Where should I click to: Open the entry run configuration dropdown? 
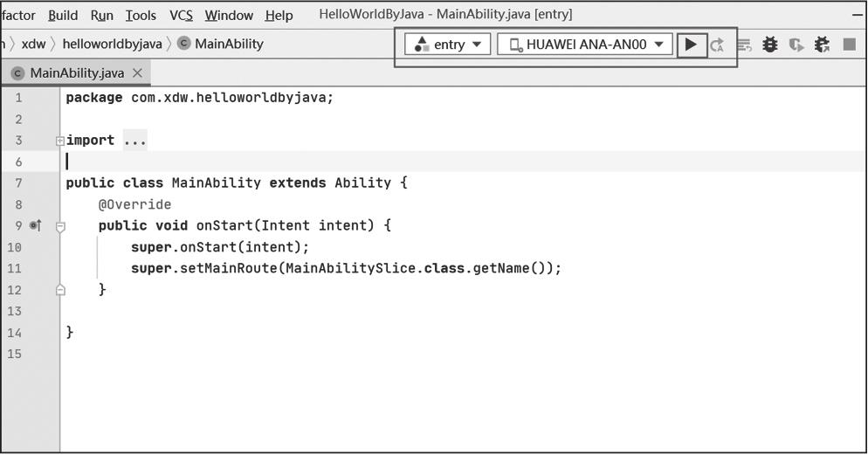point(448,45)
